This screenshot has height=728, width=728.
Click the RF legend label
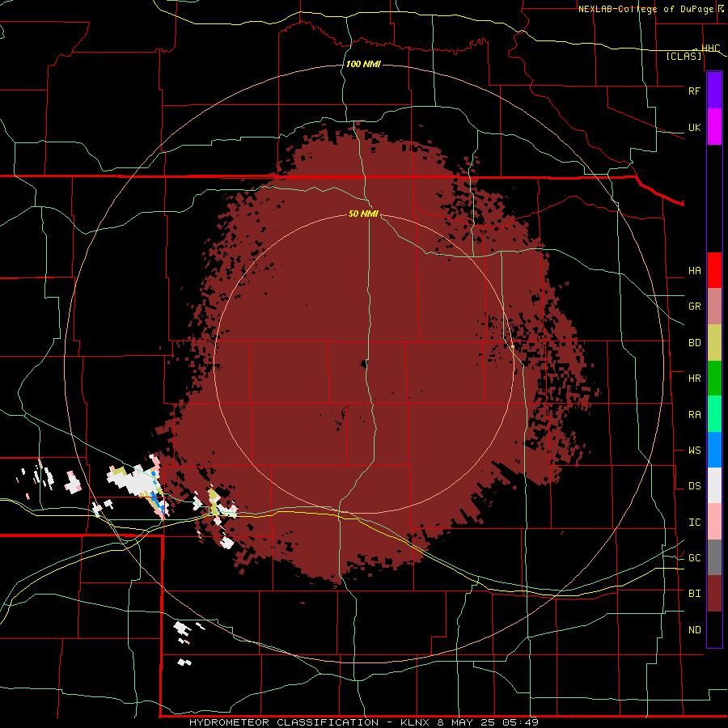pyautogui.click(x=694, y=91)
